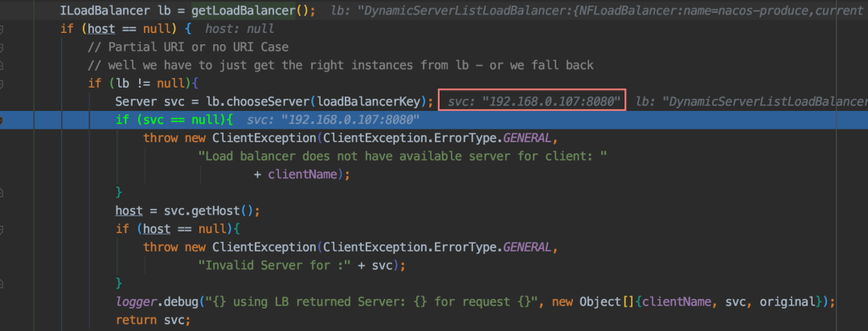
Task: Click the getLoadBalancer() method call
Action: [253, 10]
